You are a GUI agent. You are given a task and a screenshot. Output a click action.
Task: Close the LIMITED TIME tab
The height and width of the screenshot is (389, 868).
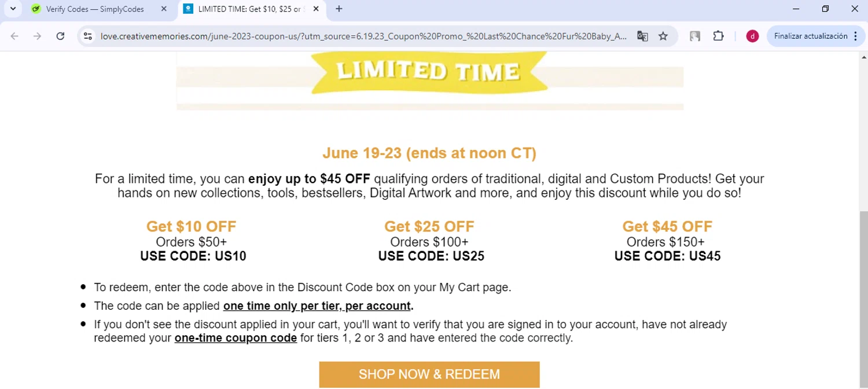pos(315,9)
